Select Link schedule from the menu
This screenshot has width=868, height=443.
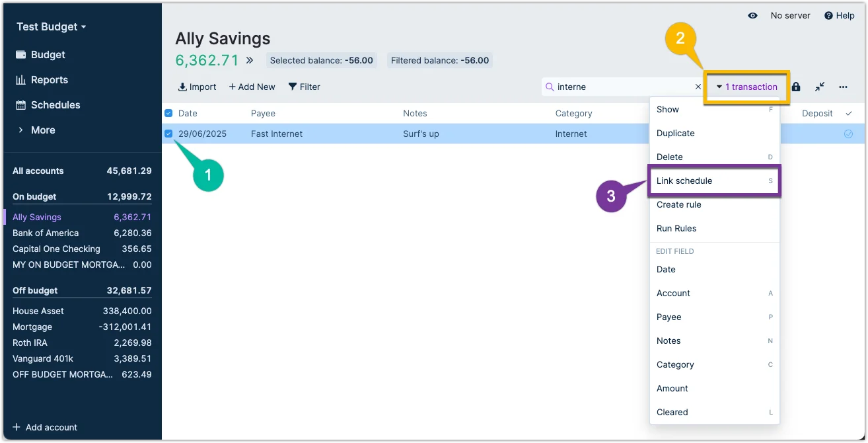tap(685, 181)
